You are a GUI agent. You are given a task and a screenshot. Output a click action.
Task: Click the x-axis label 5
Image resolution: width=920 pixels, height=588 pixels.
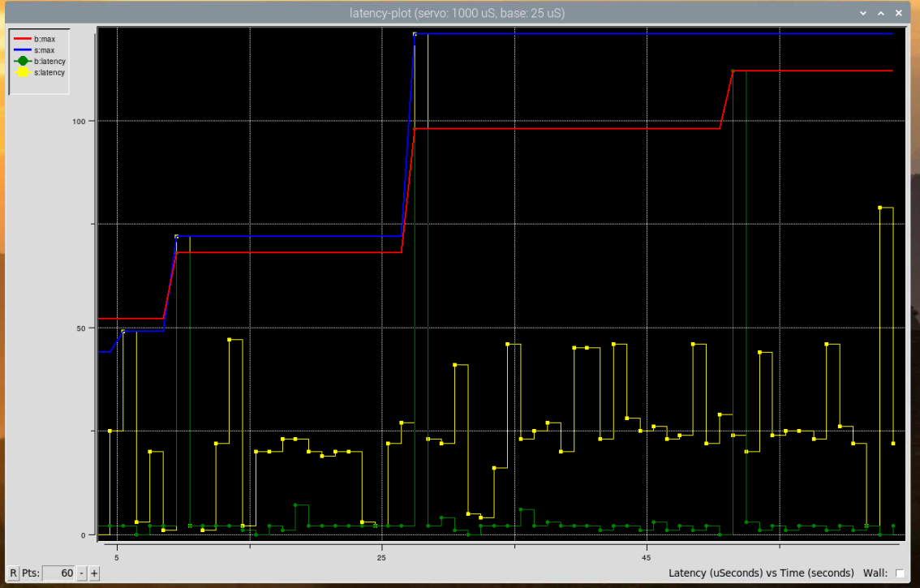point(117,557)
